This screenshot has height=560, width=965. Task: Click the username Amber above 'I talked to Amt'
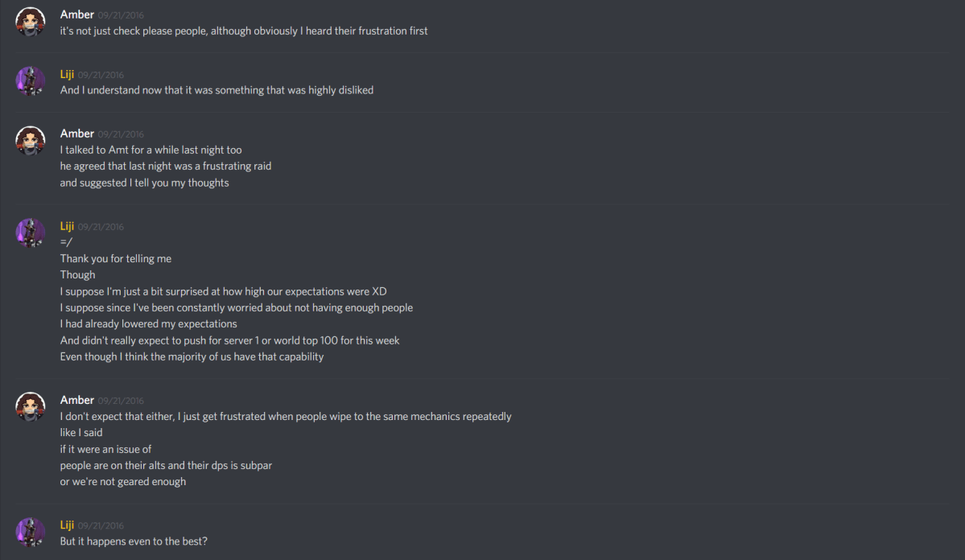[76, 134]
